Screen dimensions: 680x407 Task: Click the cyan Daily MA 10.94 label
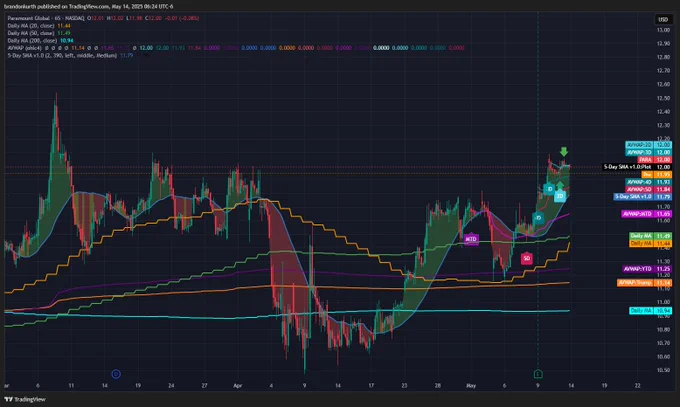tap(651, 311)
